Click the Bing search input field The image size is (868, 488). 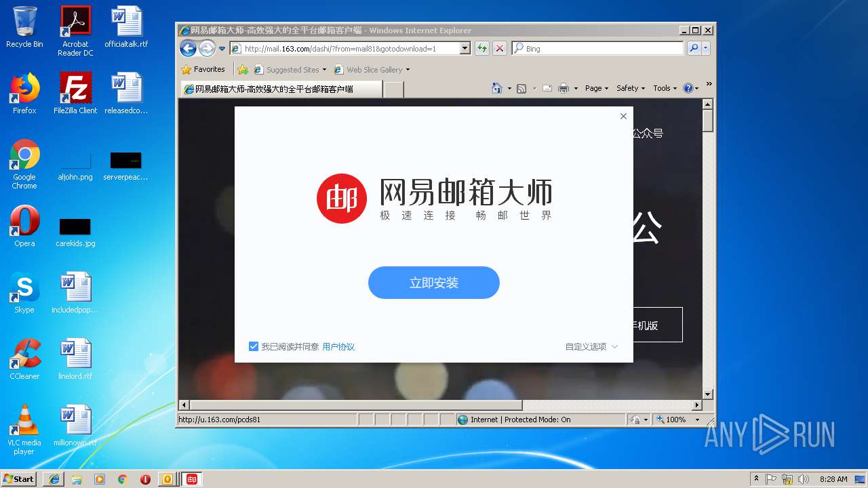tap(597, 48)
